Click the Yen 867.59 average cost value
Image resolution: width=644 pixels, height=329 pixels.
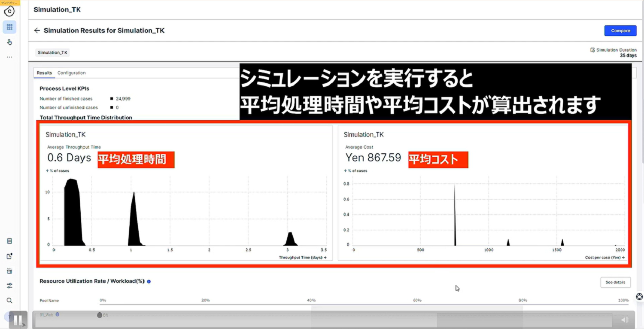click(373, 158)
